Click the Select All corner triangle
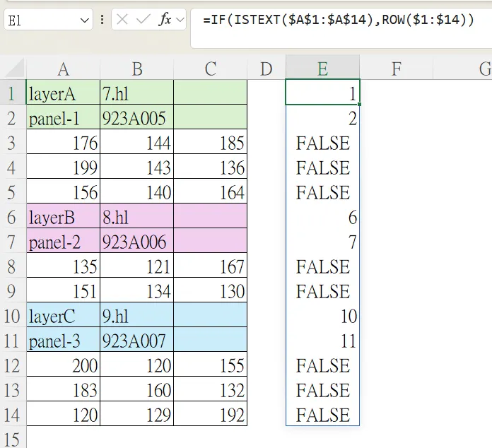Image resolution: width=492 pixels, height=448 pixels. tap(14, 68)
